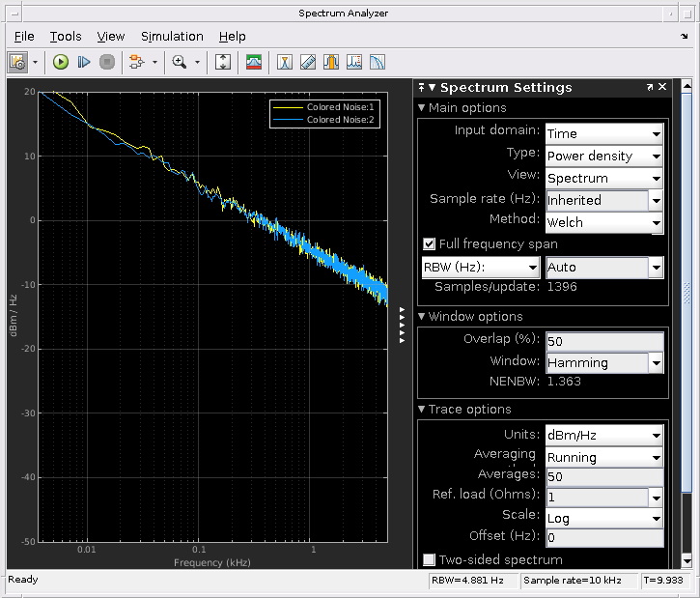Click the Overlap (%) input field
Image resolution: width=700 pixels, height=598 pixels.
point(603,341)
